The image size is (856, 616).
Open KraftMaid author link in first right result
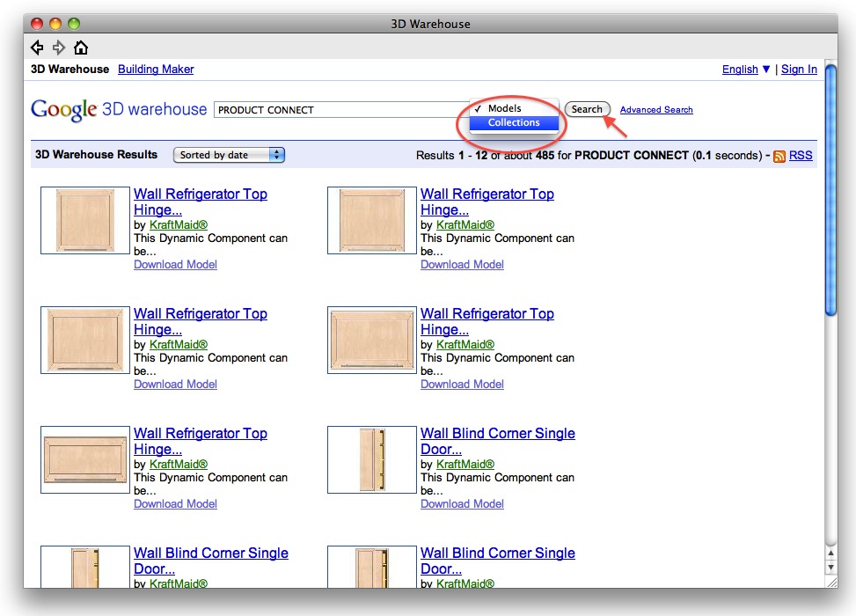pos(465,225)
